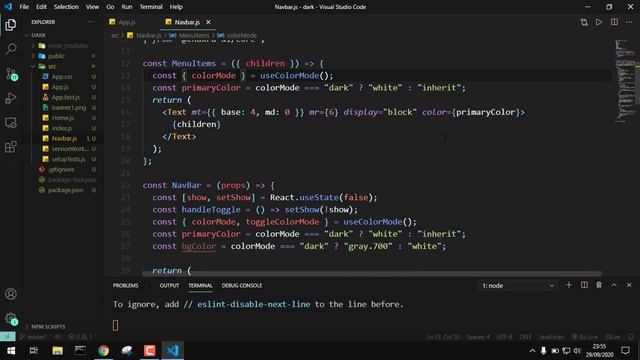Open the Selection menu
The height and width of the screenshot is (360, 640).
pos(66,7)
